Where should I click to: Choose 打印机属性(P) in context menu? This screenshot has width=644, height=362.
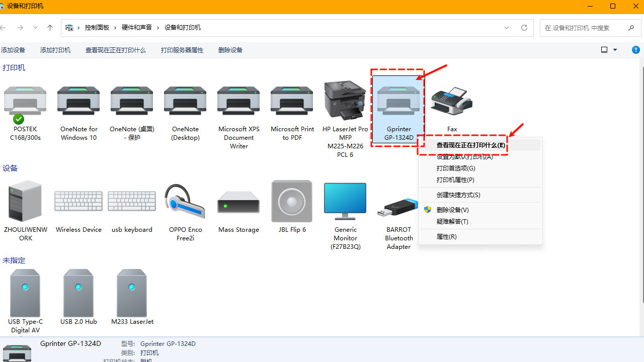[x=480, y=179]
